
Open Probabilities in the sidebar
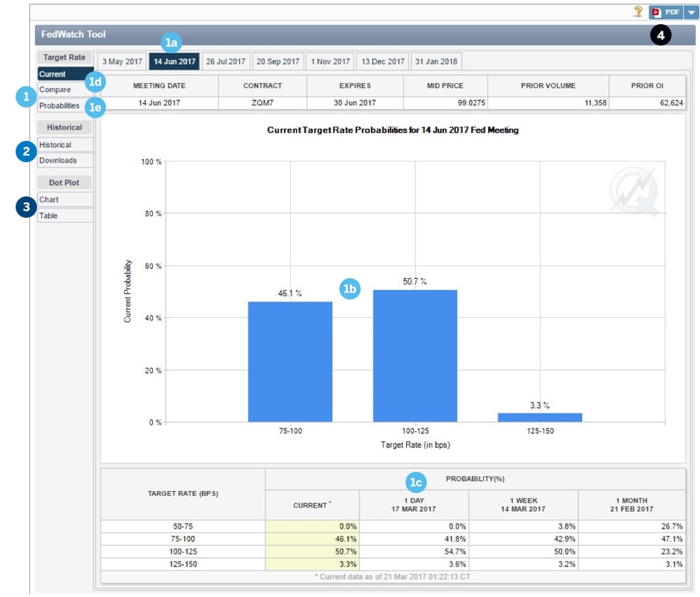coord(60,105)
